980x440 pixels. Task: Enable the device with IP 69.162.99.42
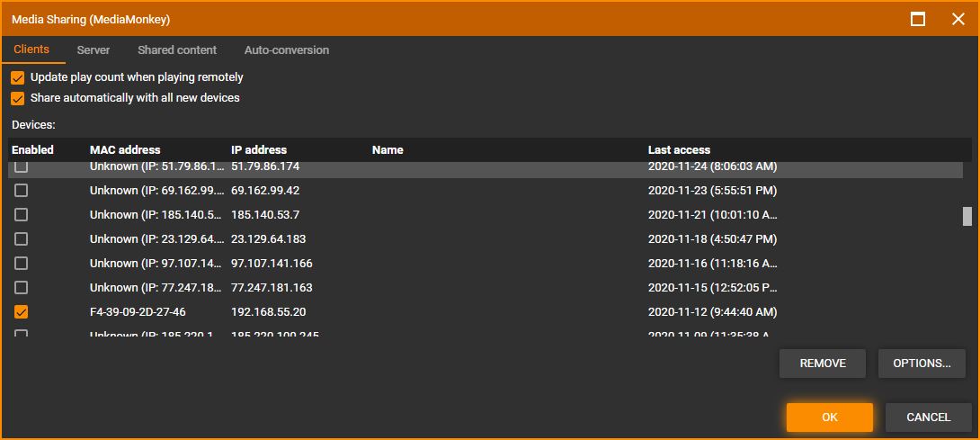click(21, 191)
